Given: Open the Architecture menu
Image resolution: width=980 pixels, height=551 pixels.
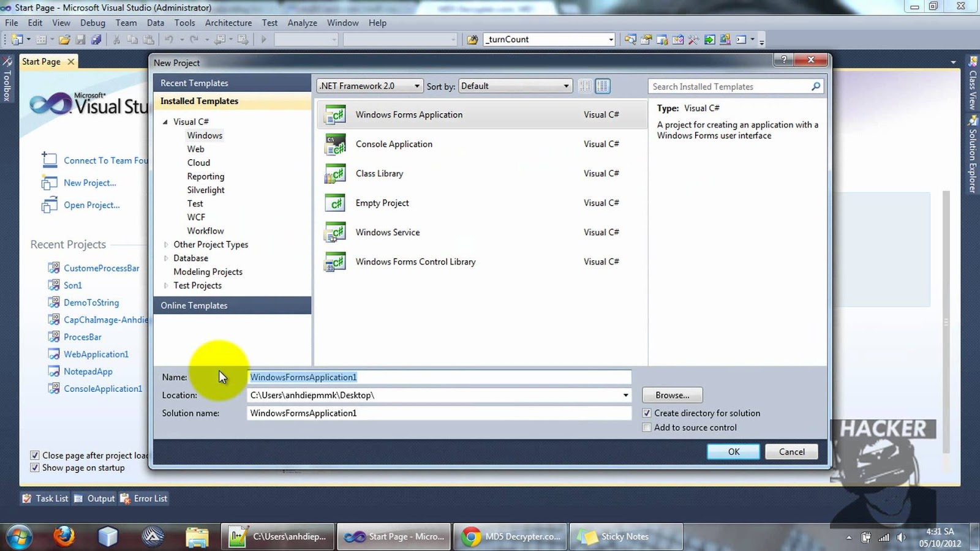Looking at the screenshot, I should (228, 23).
